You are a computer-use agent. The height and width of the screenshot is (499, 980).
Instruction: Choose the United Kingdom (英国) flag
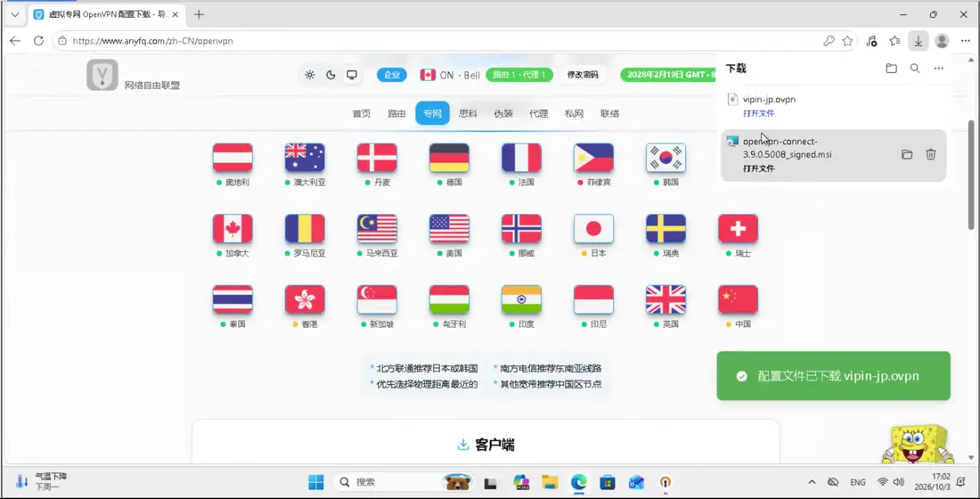pos(666,299)
